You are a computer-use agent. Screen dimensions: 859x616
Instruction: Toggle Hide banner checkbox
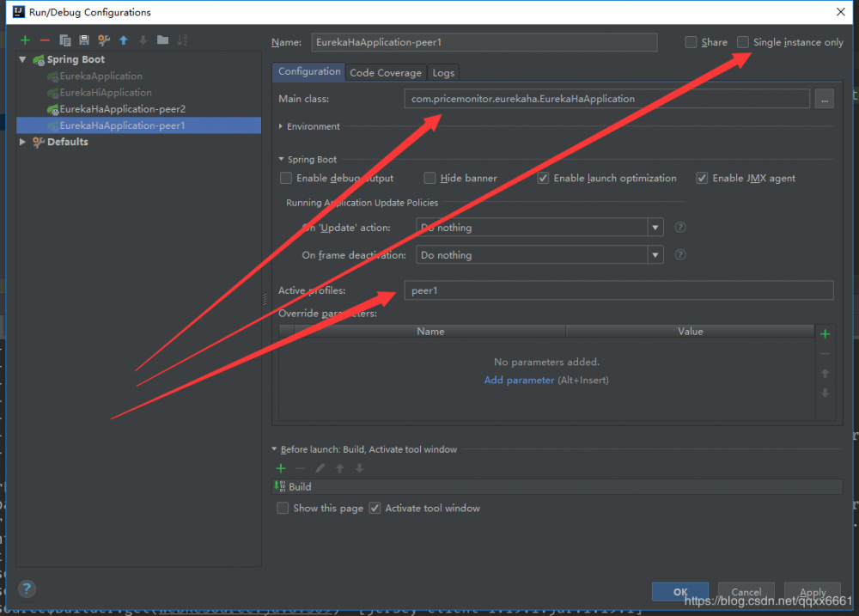click(x=430, y=178)
